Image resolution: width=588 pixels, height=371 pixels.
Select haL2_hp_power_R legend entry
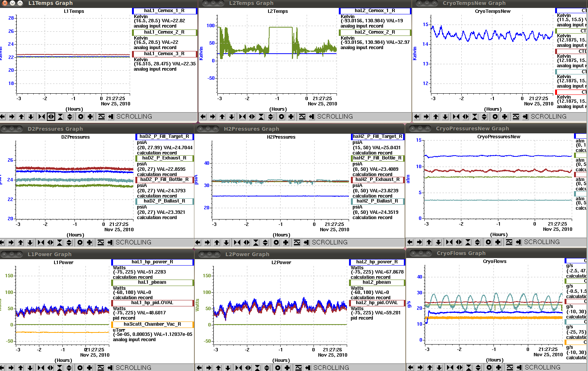pyautogui.click(x=377, y=262)
